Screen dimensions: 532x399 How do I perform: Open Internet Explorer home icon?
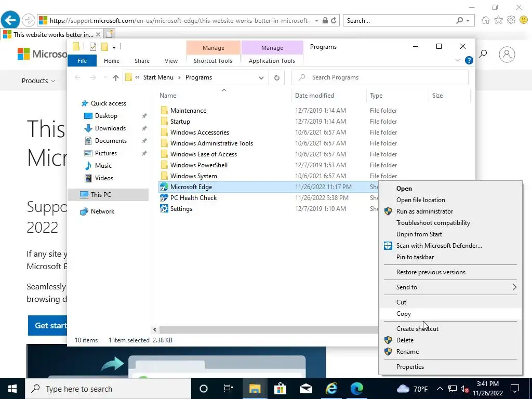[486, 20]
